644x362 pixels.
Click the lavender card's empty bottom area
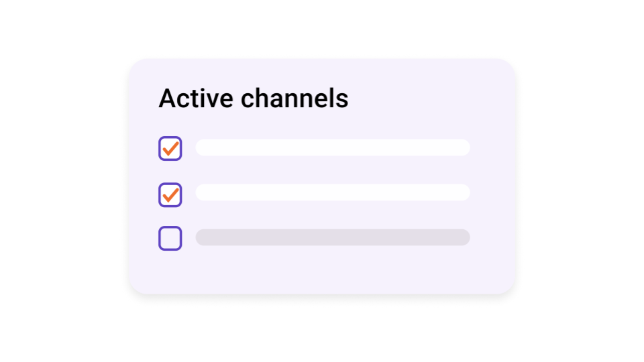pos(322,273)
